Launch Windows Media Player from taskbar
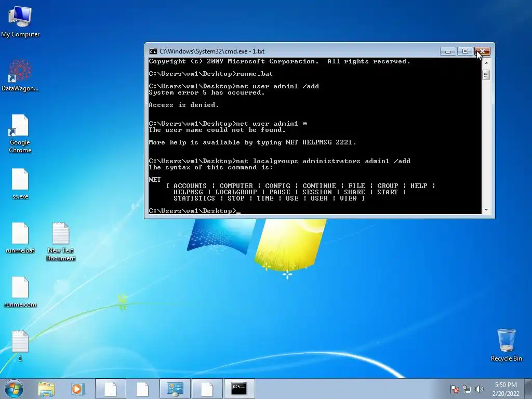Image resolution: width=532 pixels, height=399 pixels. coord(77,389)
